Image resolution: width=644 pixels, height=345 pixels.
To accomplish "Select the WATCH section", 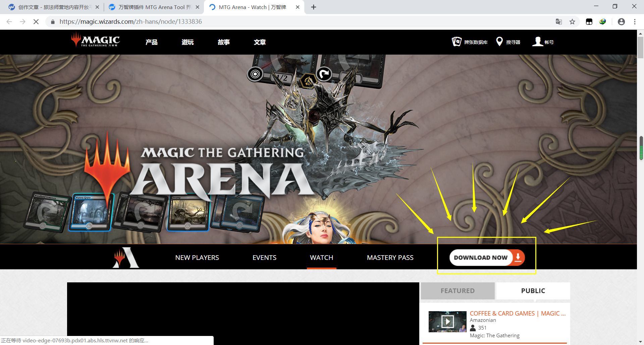I will point(322,258).
